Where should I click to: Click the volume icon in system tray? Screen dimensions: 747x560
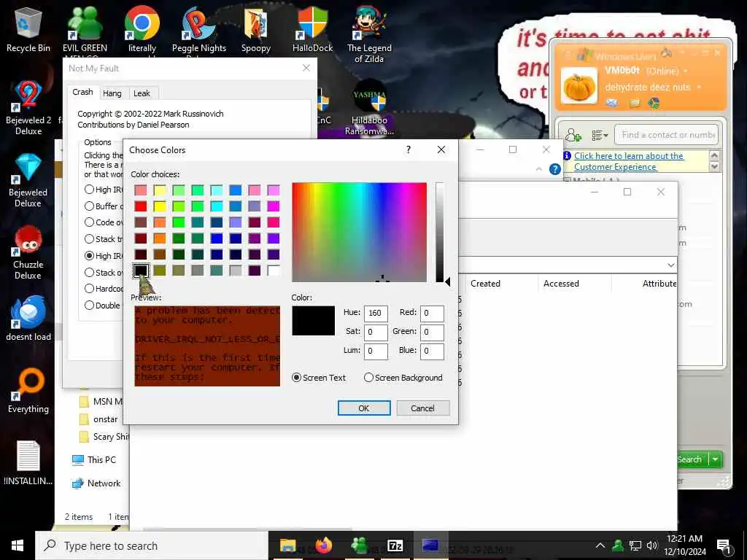point(651,545)
